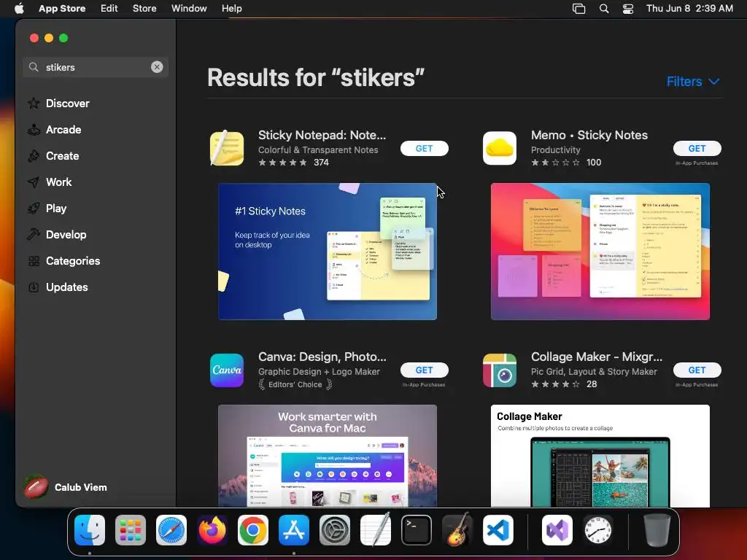
Task: Open System Preferences from Dock
Action: [334, 530]
